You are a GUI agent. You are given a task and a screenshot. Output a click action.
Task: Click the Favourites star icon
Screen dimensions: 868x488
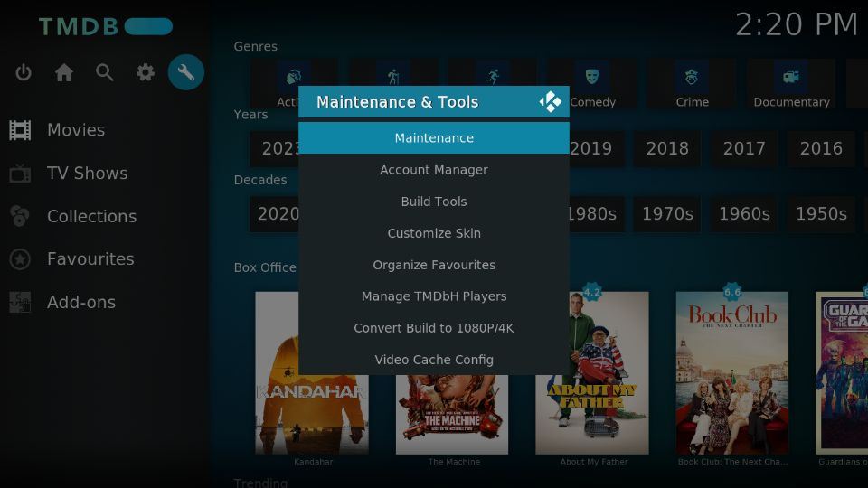click(x=20, y=259)
